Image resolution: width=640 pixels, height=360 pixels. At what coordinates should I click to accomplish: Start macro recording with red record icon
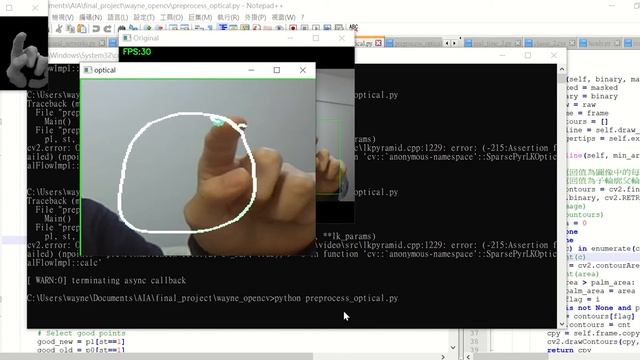[293, 28]
